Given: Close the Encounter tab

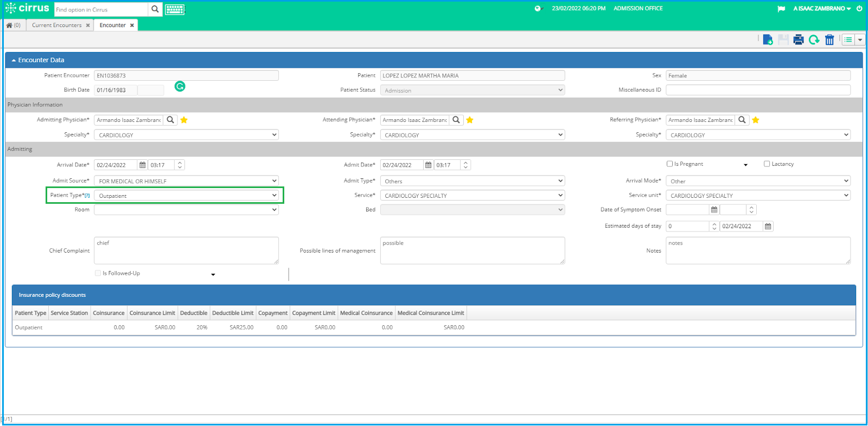Looking at the screenshot, I should (x=132, y=25).
